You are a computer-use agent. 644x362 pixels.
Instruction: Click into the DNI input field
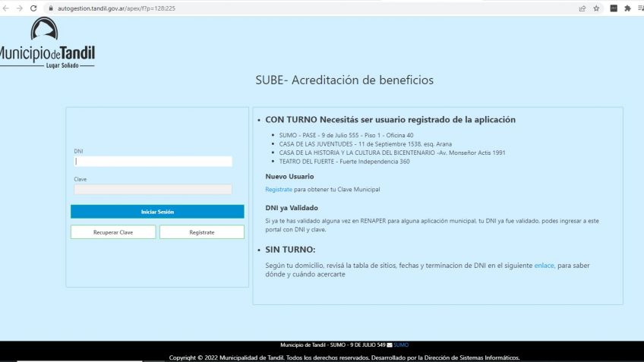[x=153, y=162]
